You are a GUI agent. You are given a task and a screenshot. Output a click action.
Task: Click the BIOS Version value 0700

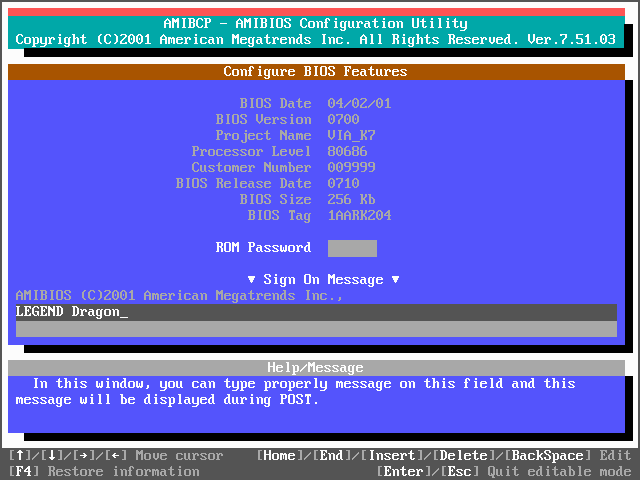point(343,119)
